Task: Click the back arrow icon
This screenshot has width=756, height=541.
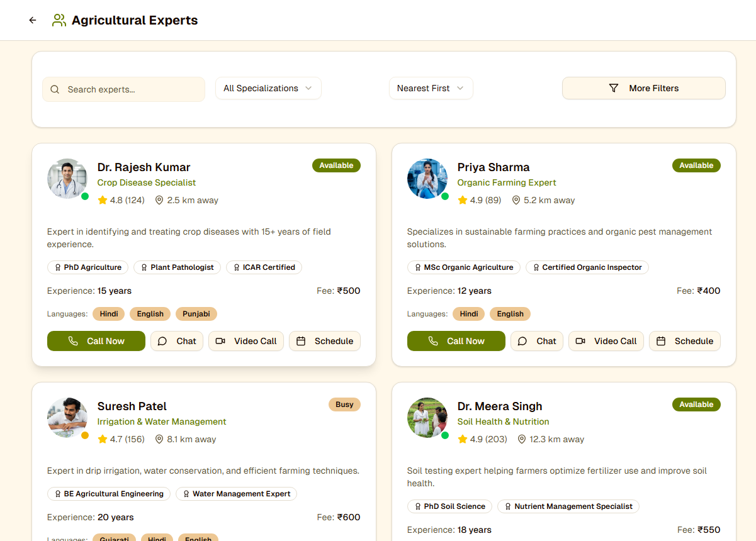Action: (x=33, y=20)
